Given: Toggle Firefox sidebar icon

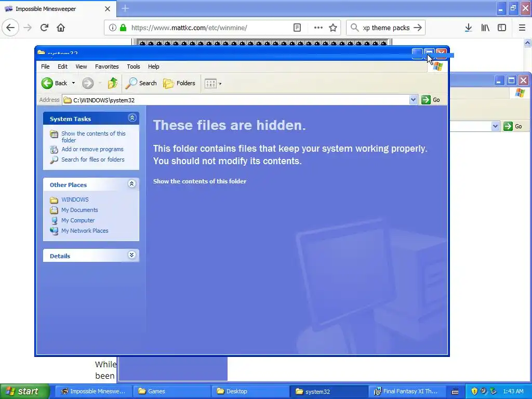Looking at the screenshot, I should click(x=502, y=28).
